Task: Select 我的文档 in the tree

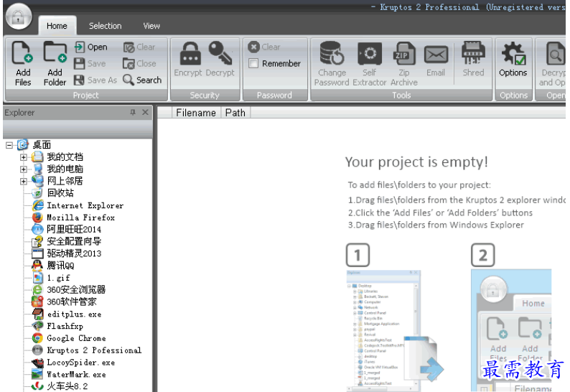Action: click(x=65, y=157)
